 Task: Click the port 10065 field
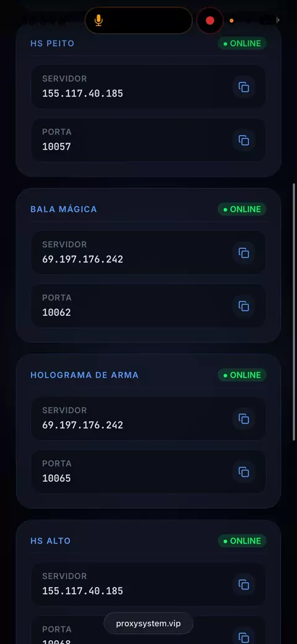click(x=148, y=471)
